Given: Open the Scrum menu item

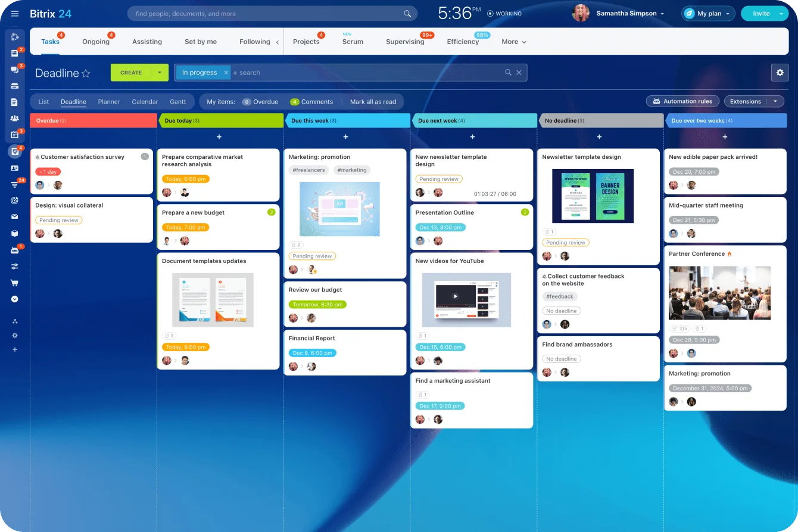Looking at the screenshot, I should 353,42.
